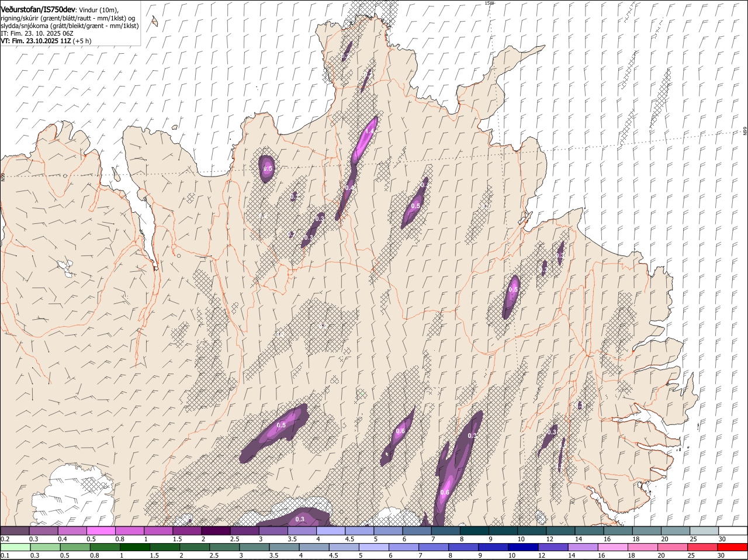
Task: Click the Veðurstofan/IS750dev map title
Action: tap(38, 9)
